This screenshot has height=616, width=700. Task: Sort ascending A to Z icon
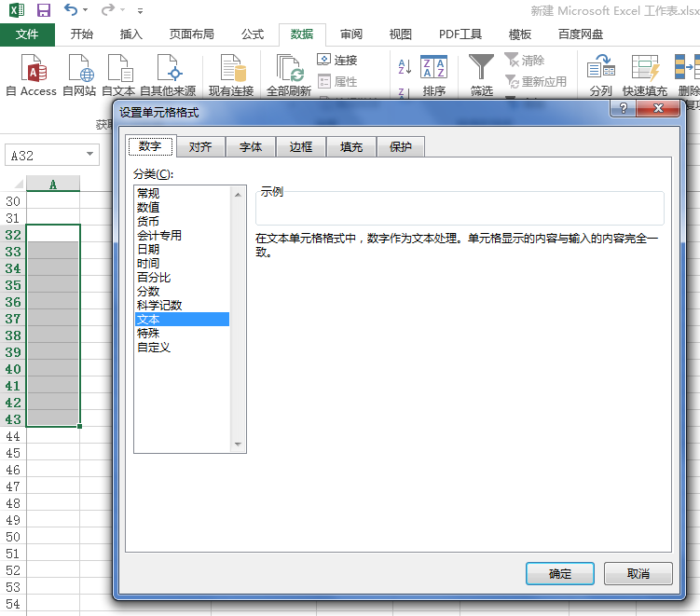[405, 66]
